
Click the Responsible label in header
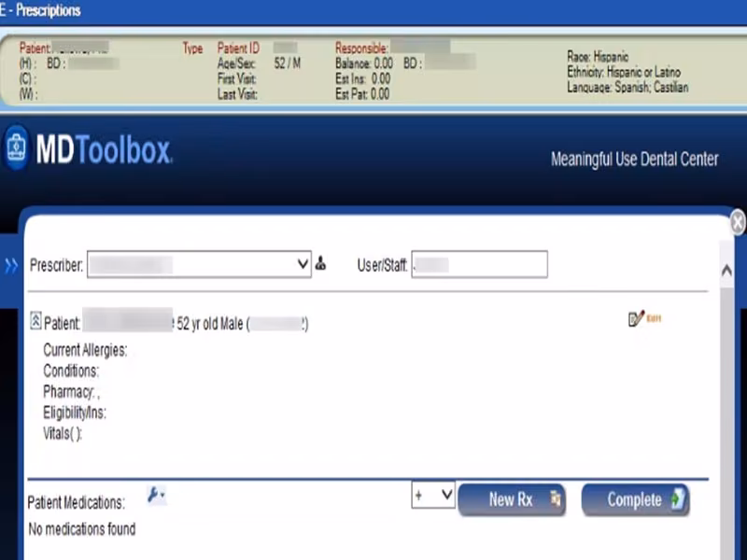(x=362, y=49)
